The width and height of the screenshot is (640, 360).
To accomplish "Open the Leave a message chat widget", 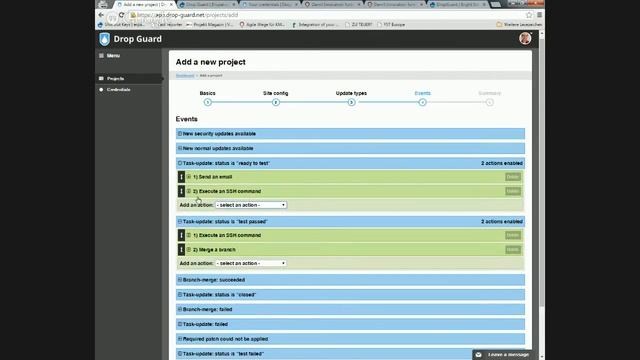I will (x=502, y=355).
